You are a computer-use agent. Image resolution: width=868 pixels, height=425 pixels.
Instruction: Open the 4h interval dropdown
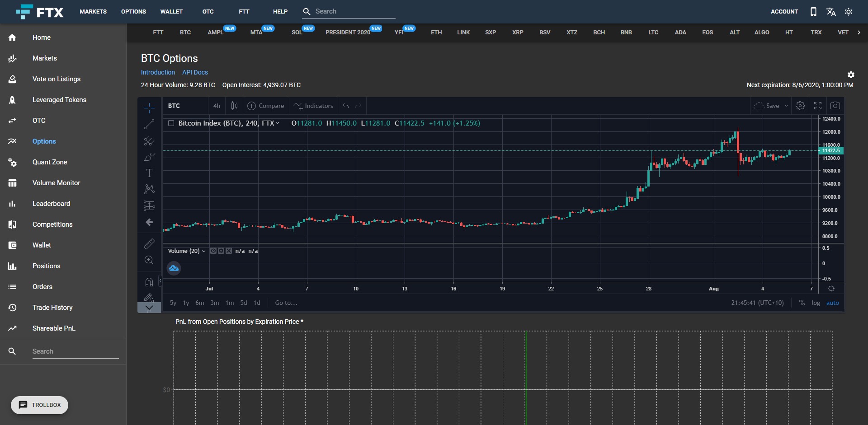tap(217, 106)
